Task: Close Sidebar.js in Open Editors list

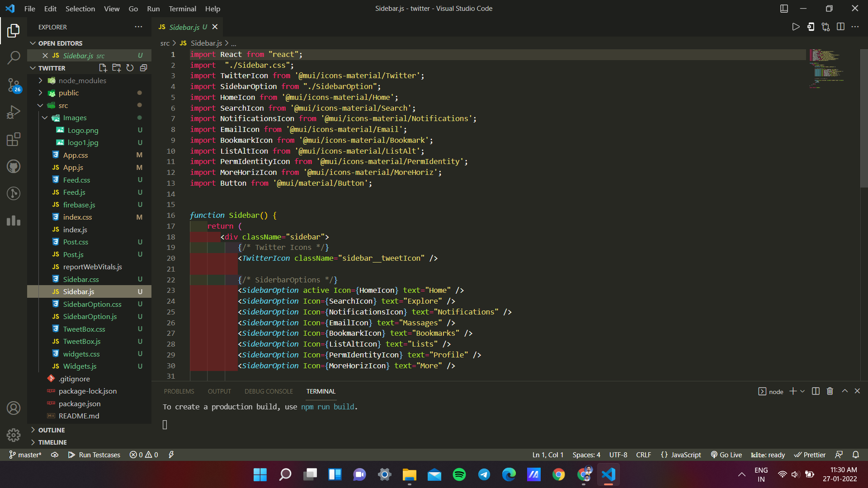Action: (x=45, y=56)
